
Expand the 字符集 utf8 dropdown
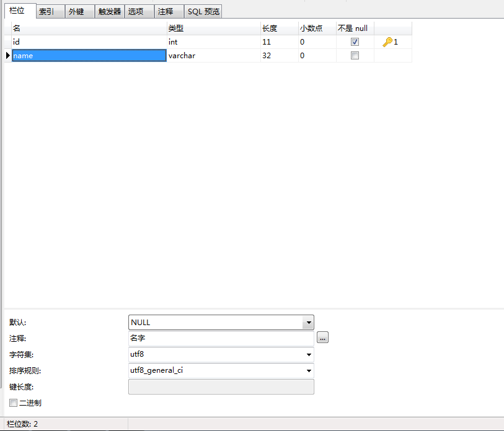pyautogui.click(x=309, y=355)
